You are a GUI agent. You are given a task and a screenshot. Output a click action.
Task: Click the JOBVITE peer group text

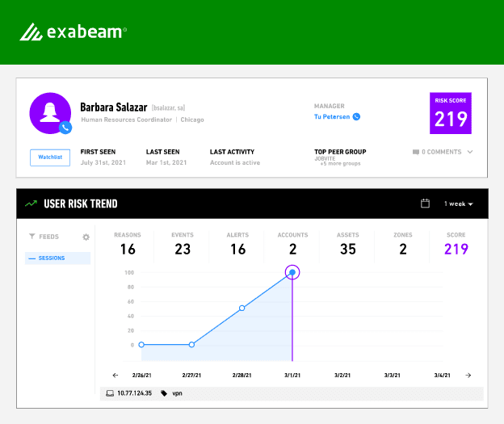click(325, 158)
